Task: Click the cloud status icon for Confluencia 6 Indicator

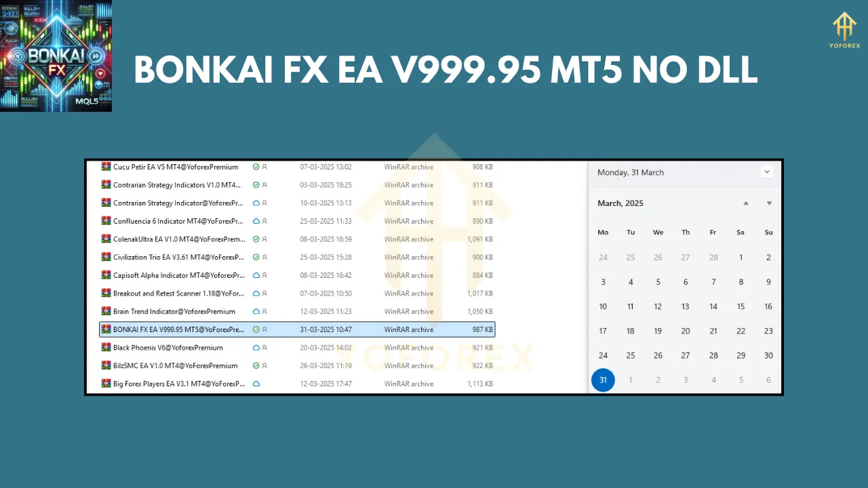Action: (256, 221)
